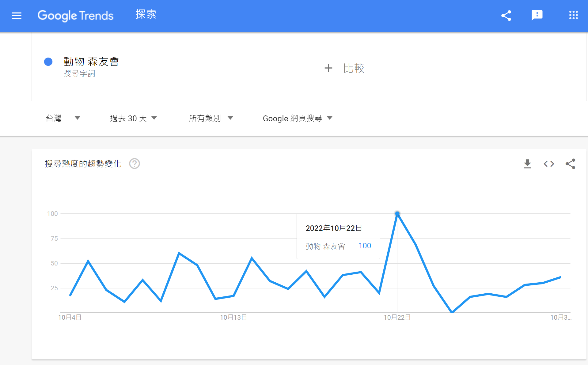Expand the 所有類別 category dropdown

211,118
